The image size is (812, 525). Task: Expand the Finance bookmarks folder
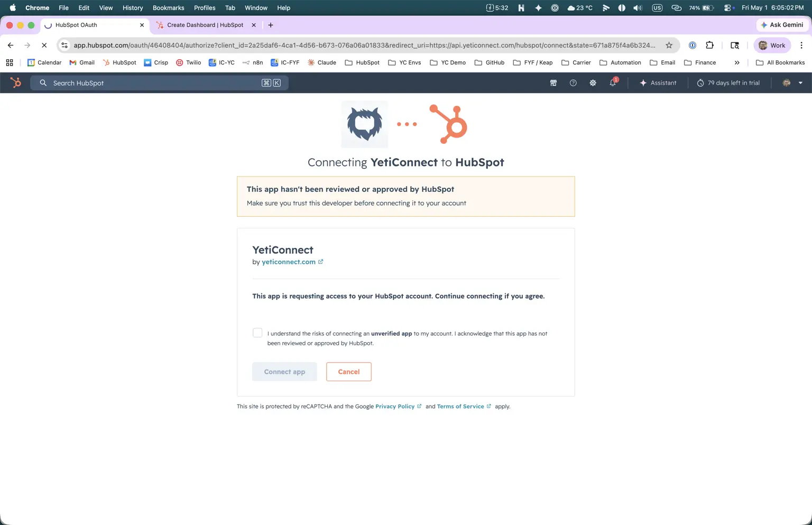(700, 62)
